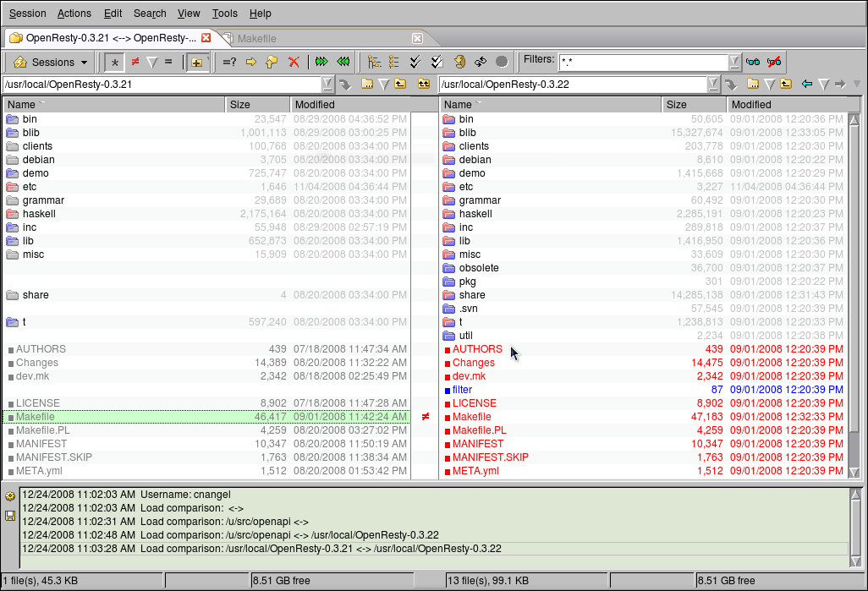Browse for a folder on the left side
Image resolution: width=868 pixels, height=591 pixels.
coord(366,84)
